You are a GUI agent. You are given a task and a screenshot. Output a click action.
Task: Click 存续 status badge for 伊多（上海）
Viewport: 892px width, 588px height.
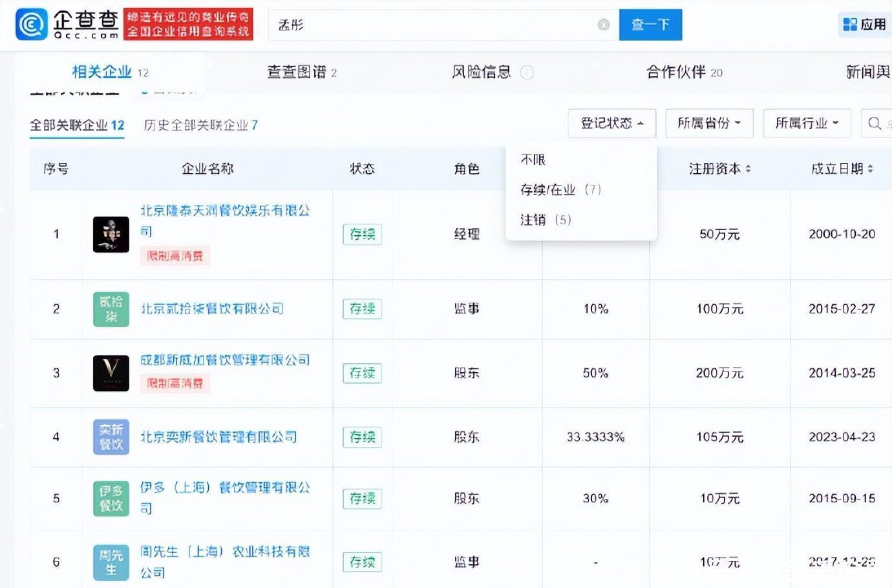pos(362,498)
